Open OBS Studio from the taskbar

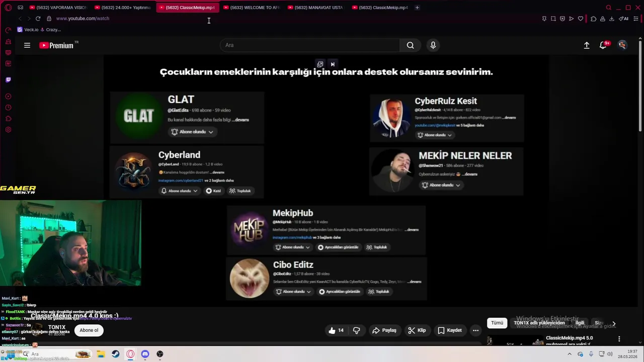tap(160, 354)
